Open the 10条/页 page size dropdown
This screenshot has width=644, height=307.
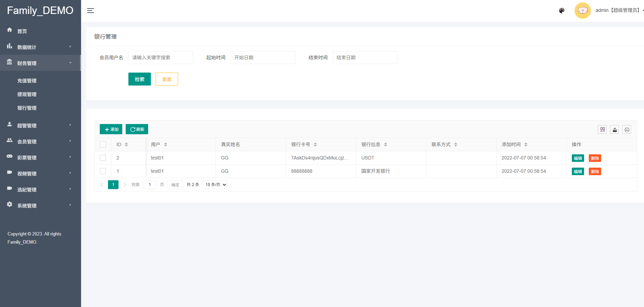coord(215,184)
